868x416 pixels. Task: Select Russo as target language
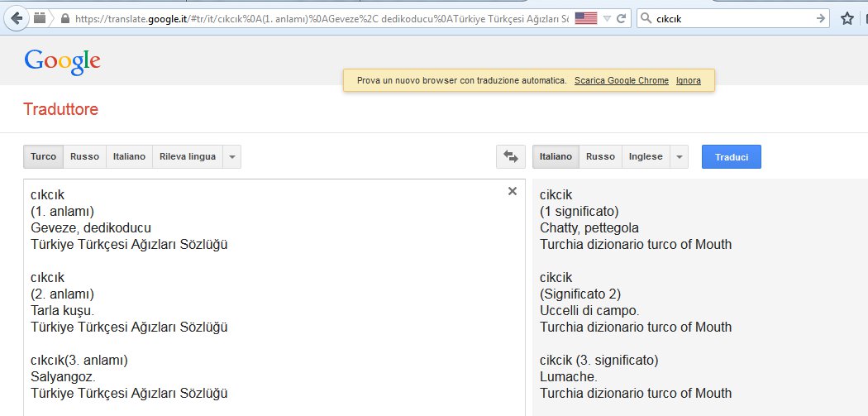[601, 157]
